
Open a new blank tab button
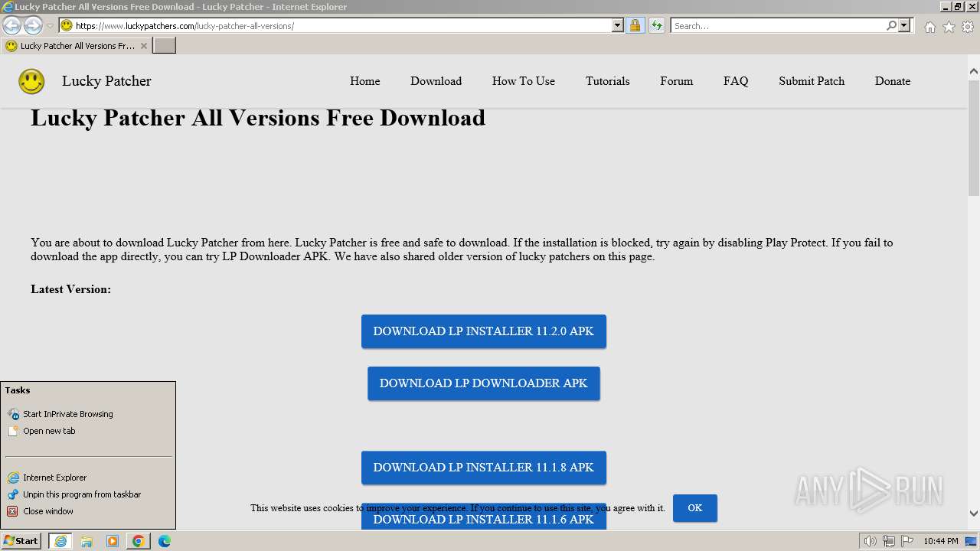click(x=165, y=46)
